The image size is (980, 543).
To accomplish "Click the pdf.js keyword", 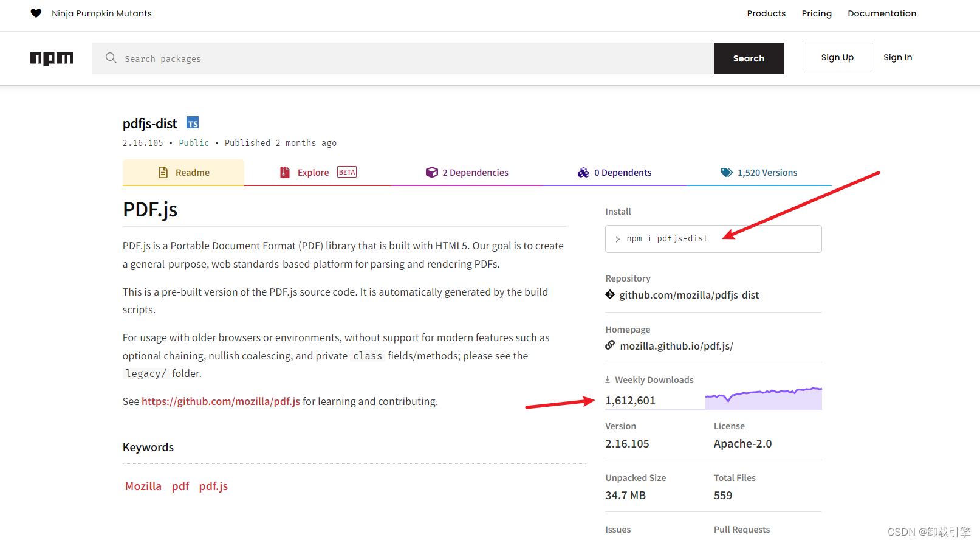I will [x=213, y=486].
